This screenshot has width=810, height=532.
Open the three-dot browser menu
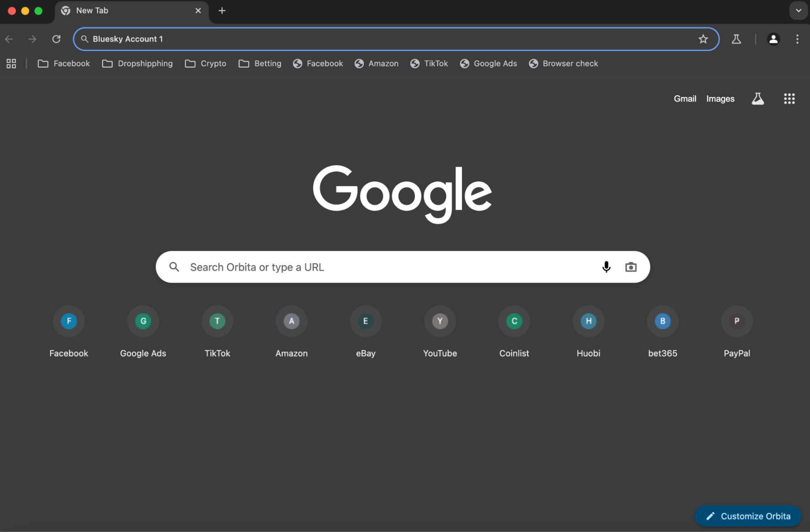coord(797,39)
